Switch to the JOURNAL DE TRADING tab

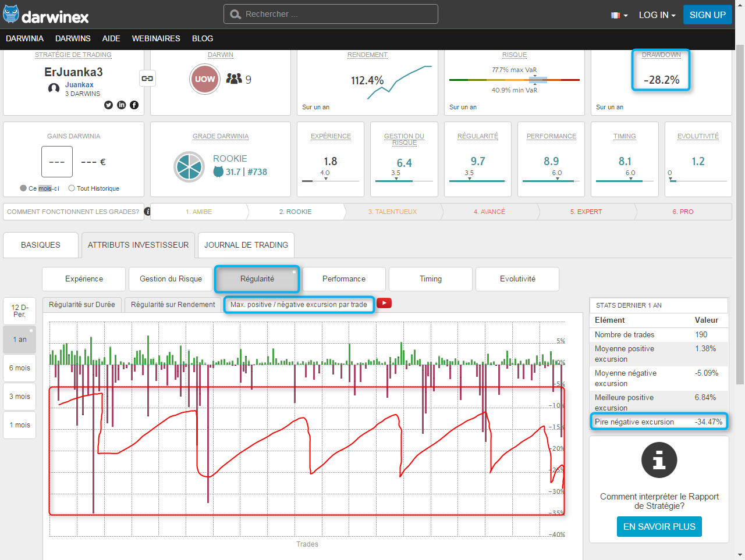tap(246, 245)
